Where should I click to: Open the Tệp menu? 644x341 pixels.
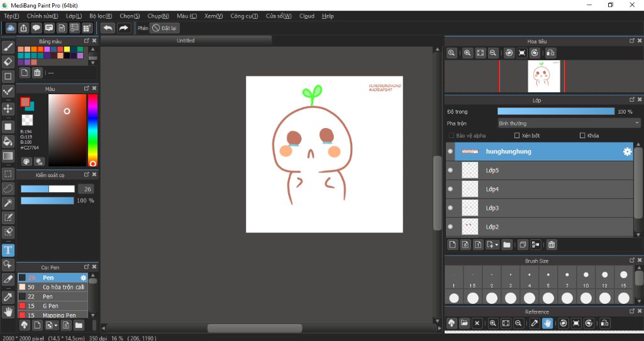(11, 16)
